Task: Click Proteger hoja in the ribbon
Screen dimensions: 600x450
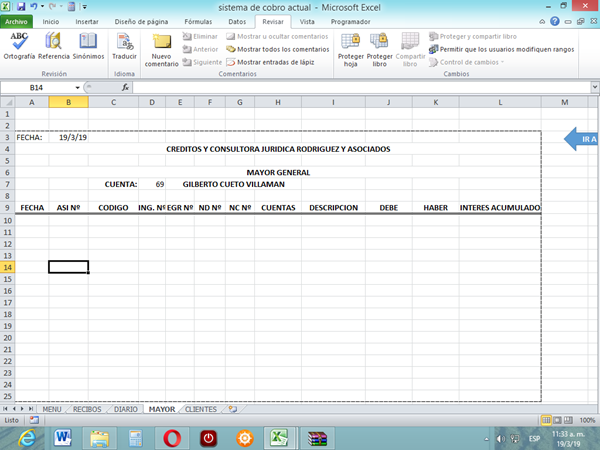Action: (350, 48)
